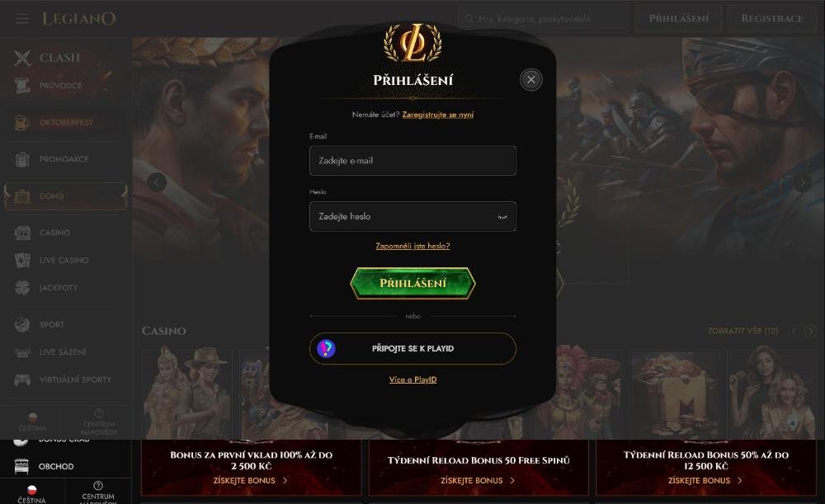Click the Clash crossed swords icon
825x504 pixels.
22,58
